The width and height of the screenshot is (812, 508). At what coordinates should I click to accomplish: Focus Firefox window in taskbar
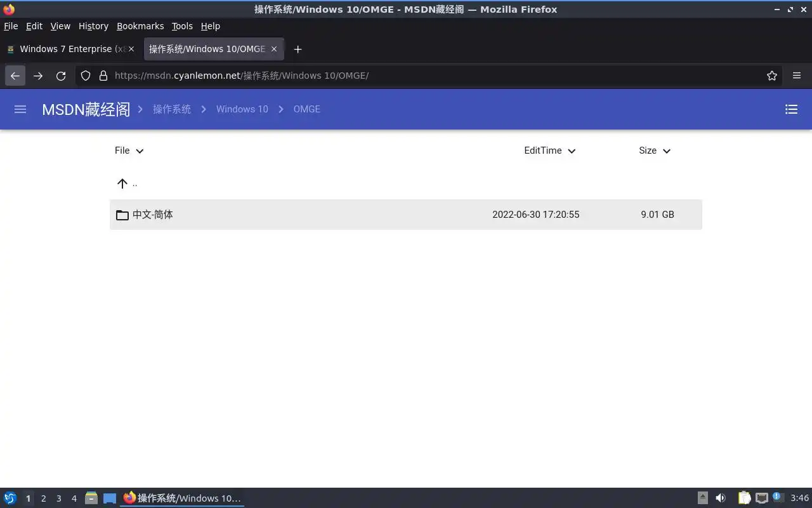(x=183, y=498)
